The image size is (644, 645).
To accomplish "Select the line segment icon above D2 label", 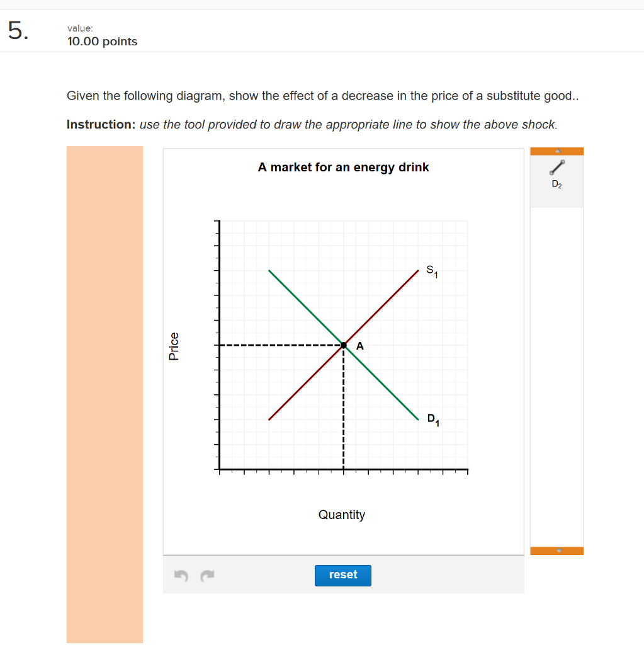I will (556, 169).
